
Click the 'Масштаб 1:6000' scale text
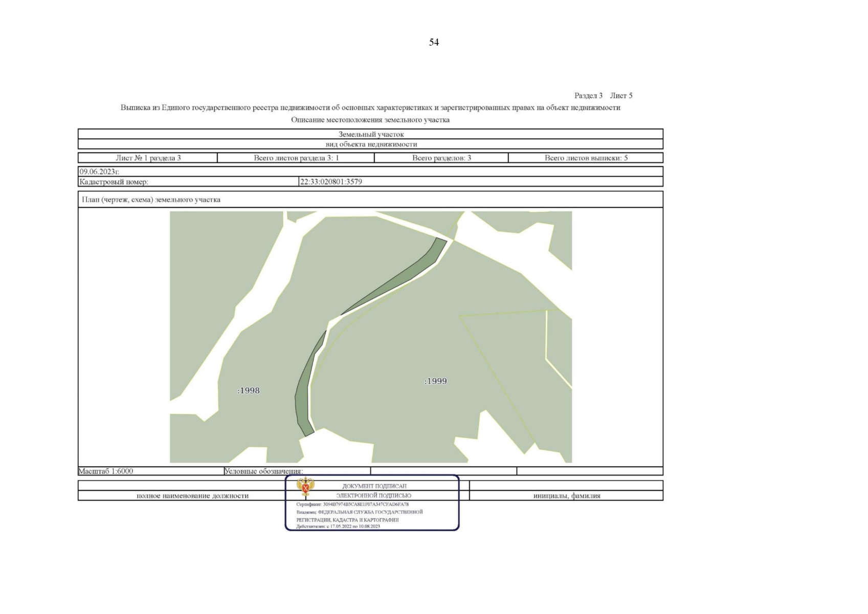(x=106, y=471)
